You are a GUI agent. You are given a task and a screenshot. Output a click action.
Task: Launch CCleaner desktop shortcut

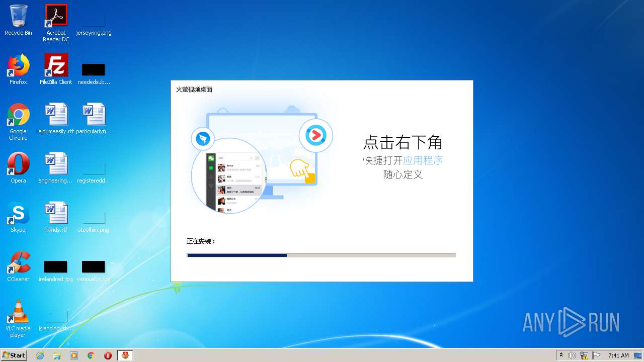click(x=18, y=266)
